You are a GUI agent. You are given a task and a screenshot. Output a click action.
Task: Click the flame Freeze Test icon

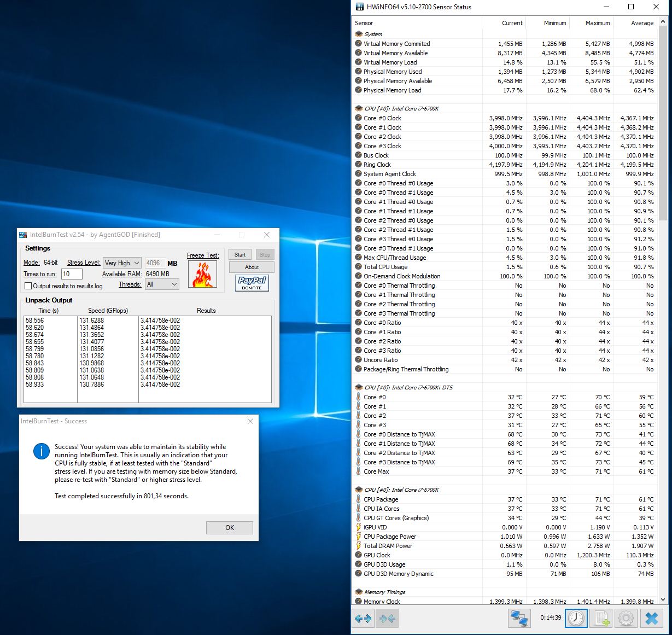(x=202, y=274)
